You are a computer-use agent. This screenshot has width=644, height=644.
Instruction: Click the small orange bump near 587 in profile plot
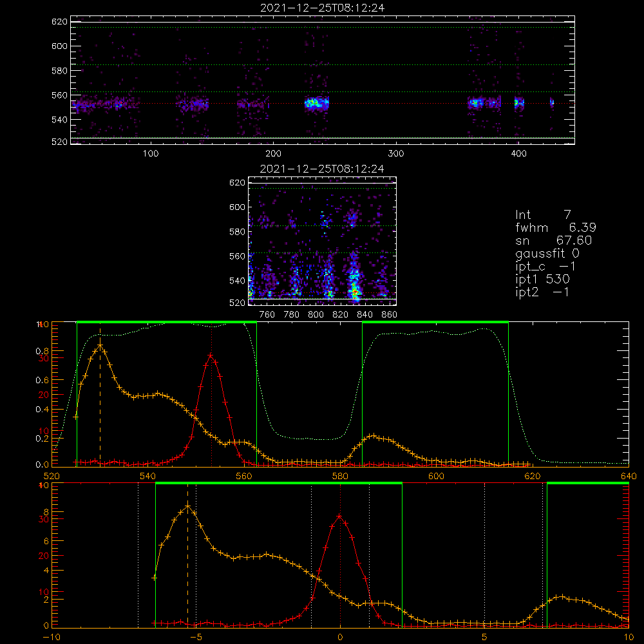pos(373,435)
